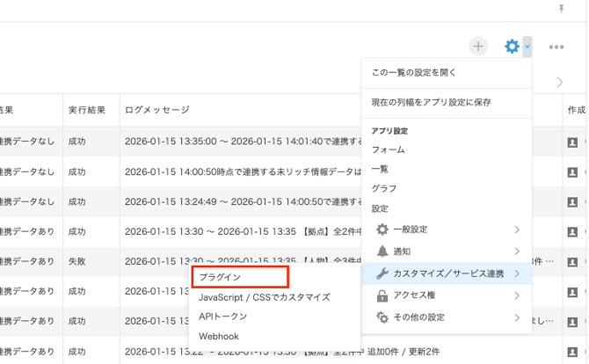Viewport: 589px width, 364px height.
Task: Click 成功 in the 14:00:50時点 row
Action: (x=76, y=172)
